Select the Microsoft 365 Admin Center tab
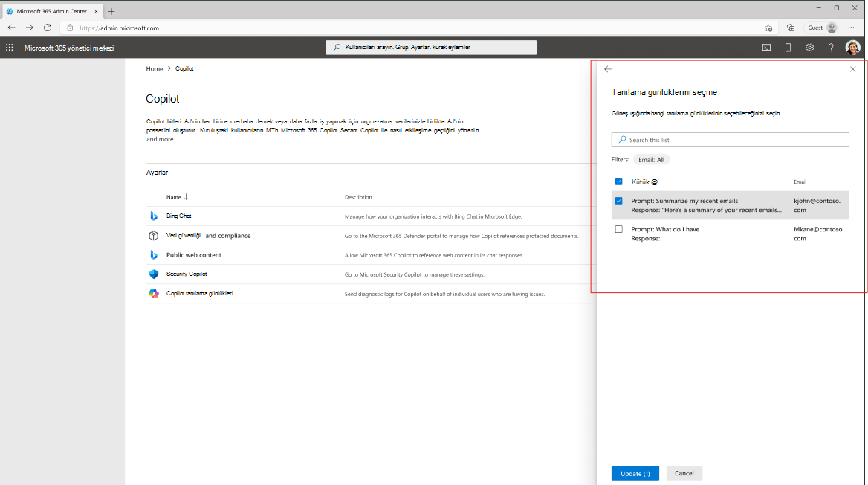Image resolution: width=868 pixels, height=485 pixels. click(x=51, y=11)
